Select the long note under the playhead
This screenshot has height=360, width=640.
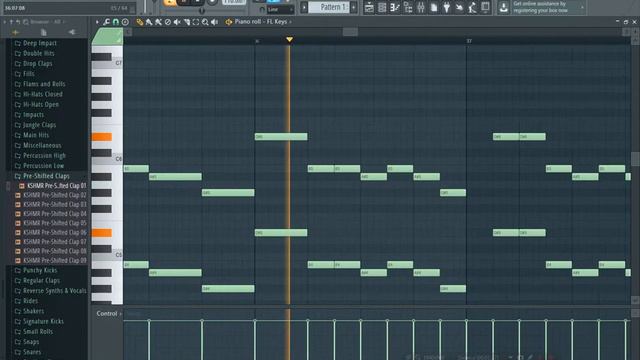pos(281,137)
